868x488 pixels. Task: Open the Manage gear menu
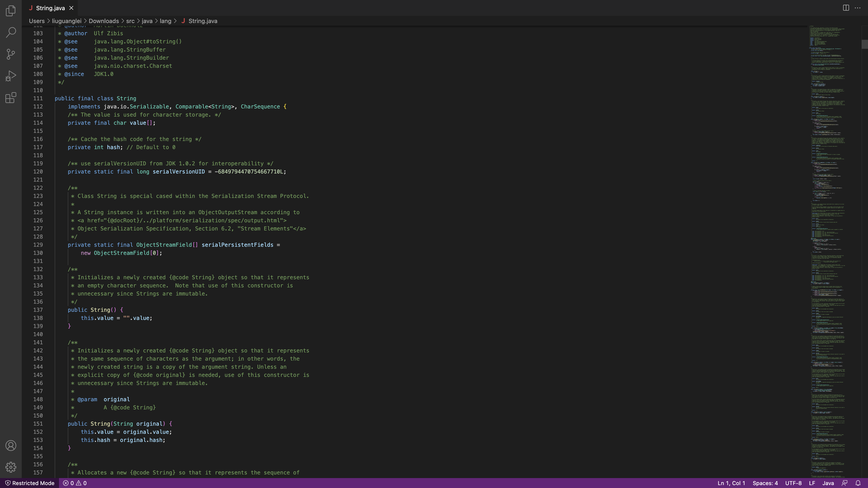pyautogui.click(x=11, y=467)
